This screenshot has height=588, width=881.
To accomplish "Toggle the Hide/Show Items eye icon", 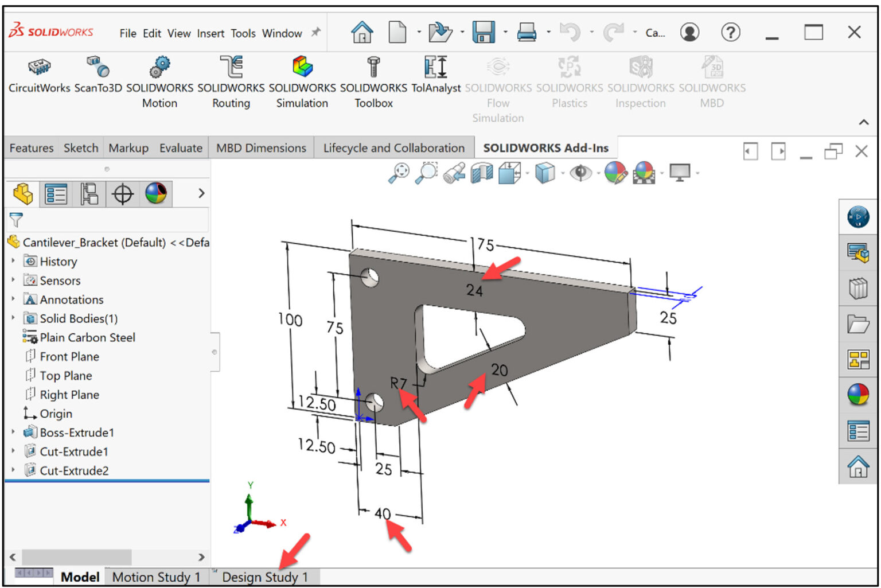I will 581,173.
